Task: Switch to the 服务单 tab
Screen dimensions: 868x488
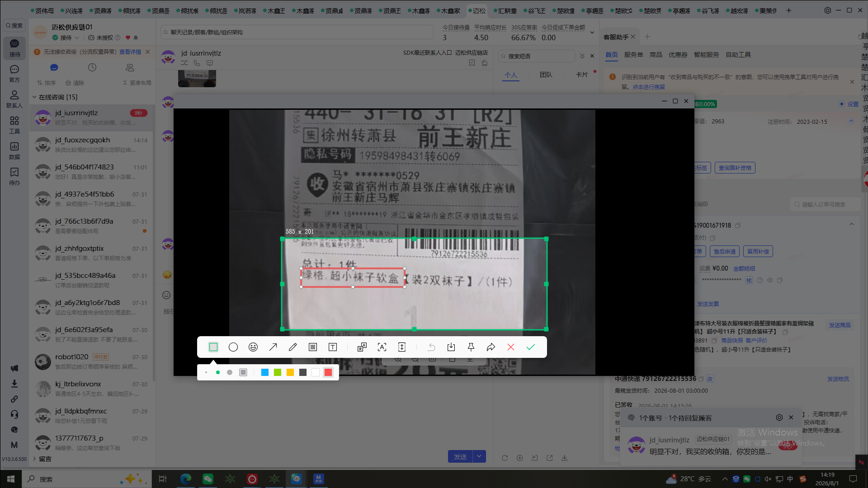Action: [x=633, y=55]
